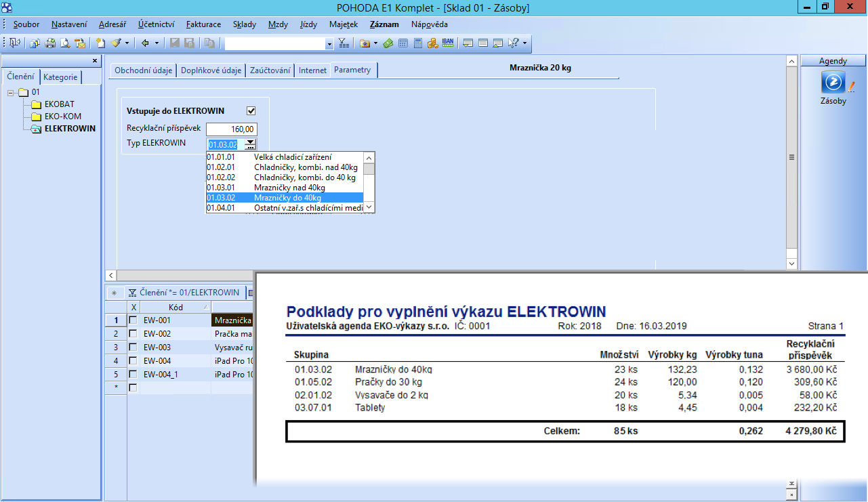
Task: Open the Soubor menu
Action: [26, 24]
